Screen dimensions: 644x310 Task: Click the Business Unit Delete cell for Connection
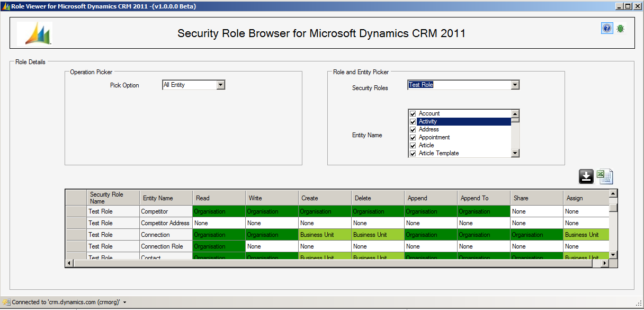point(378,234)
